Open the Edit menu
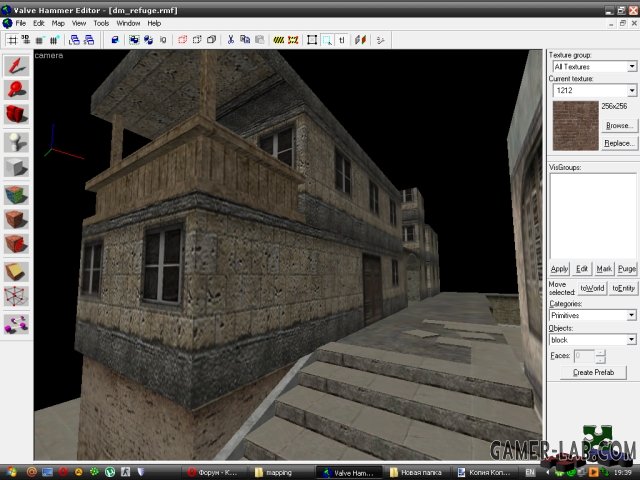640x480 pixels. point(38,23)
